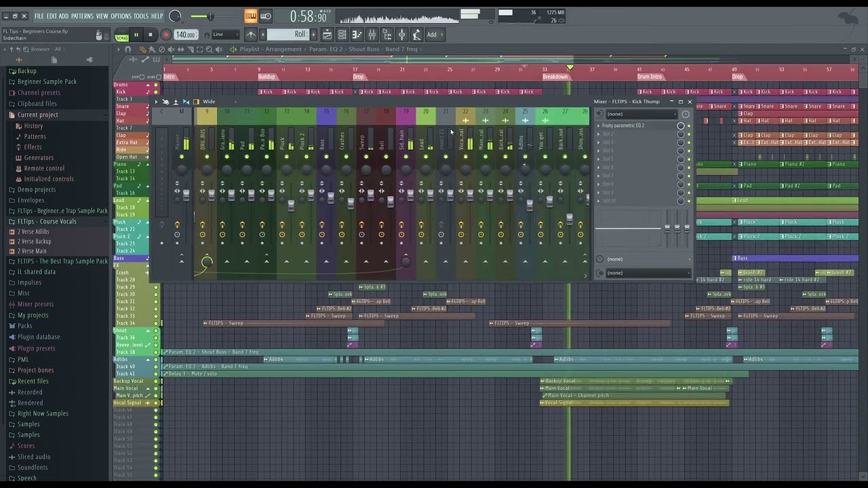Open the mixer input (none) dropdown at top
The image size is (868, 488).
click(642, 114)
